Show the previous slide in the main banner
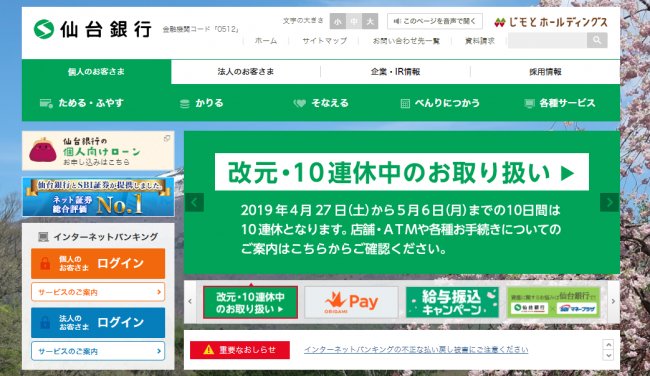Screen dimensions: 650x376 [x=194, y=202]
